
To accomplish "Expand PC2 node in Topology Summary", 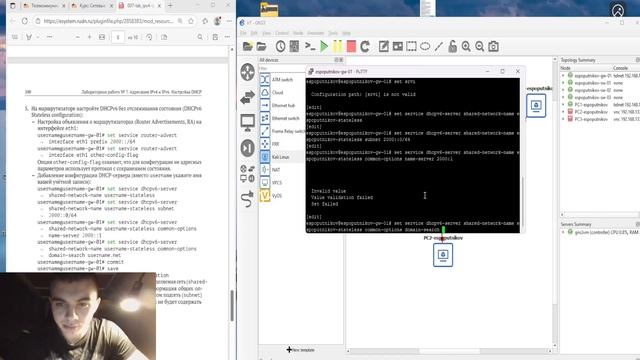I will click(x=563, y=112).
